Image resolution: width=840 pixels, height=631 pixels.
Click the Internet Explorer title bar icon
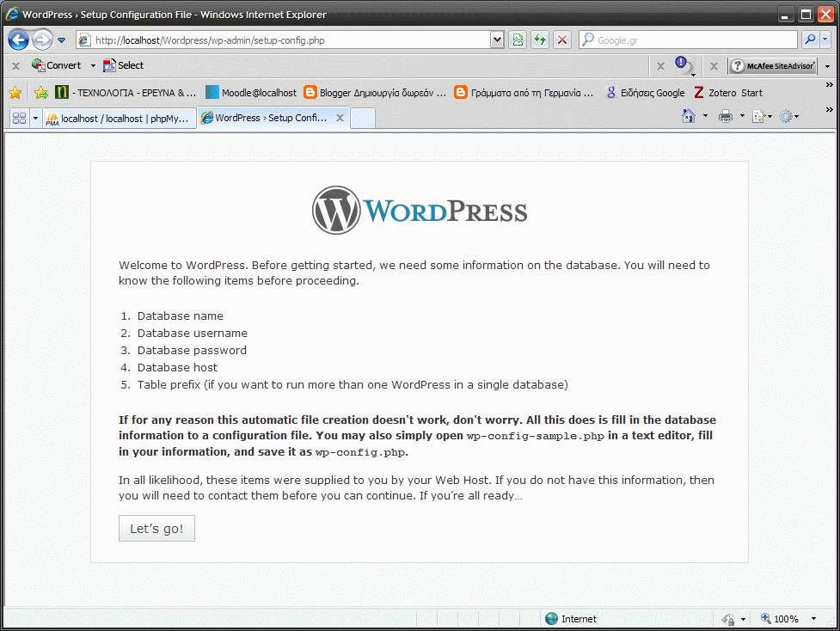pos(12,14)
